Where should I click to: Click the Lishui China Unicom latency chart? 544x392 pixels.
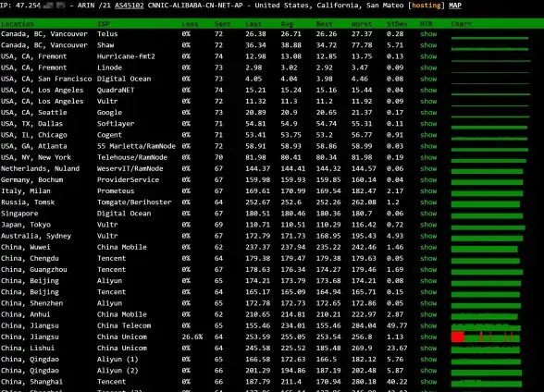[486, 349]
